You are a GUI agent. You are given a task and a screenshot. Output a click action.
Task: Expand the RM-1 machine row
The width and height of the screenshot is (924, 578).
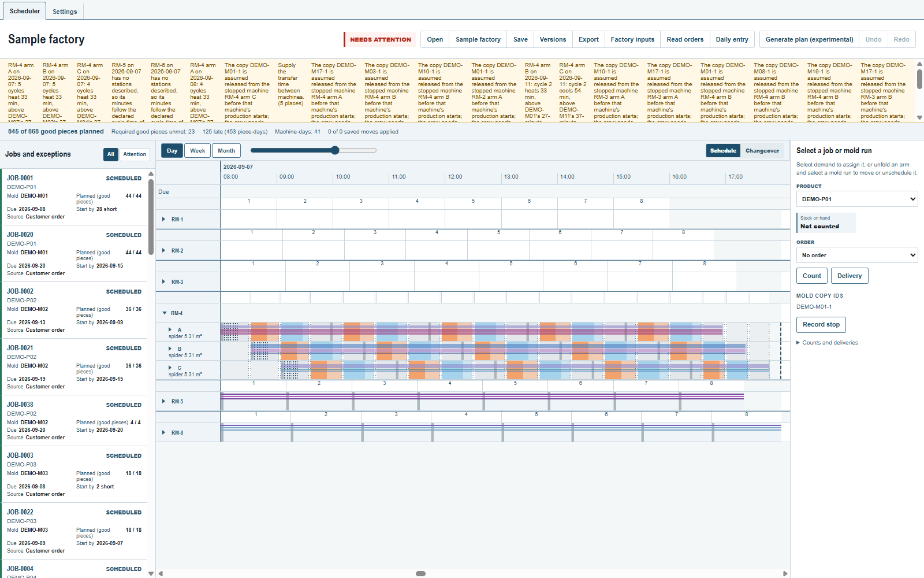click(x=164, y=220)
